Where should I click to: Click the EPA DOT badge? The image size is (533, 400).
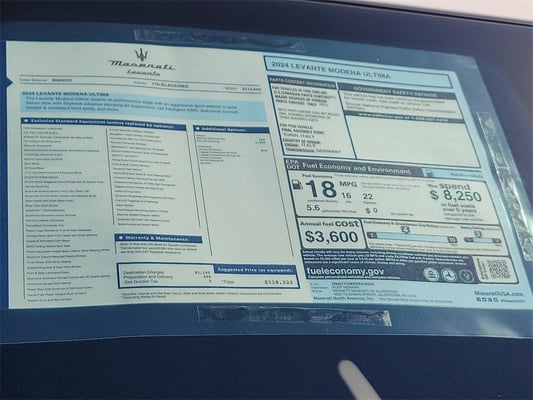tap(292, 164)
